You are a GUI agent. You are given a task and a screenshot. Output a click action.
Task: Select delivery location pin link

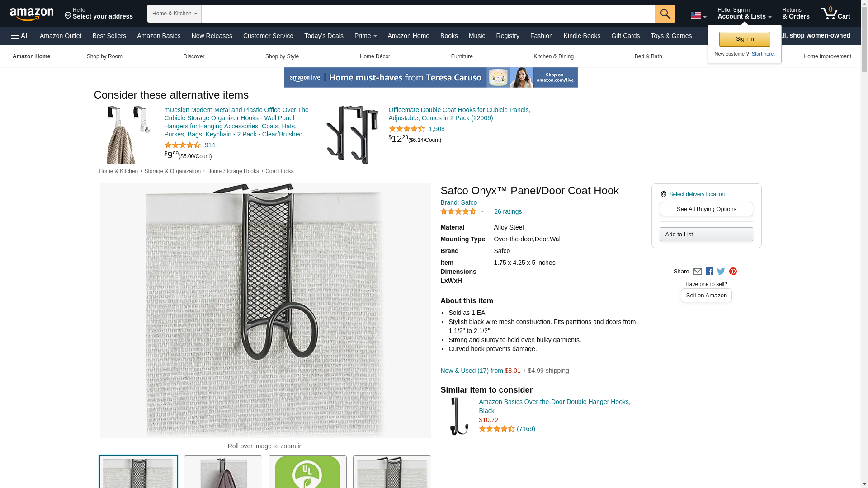[693, 194]
